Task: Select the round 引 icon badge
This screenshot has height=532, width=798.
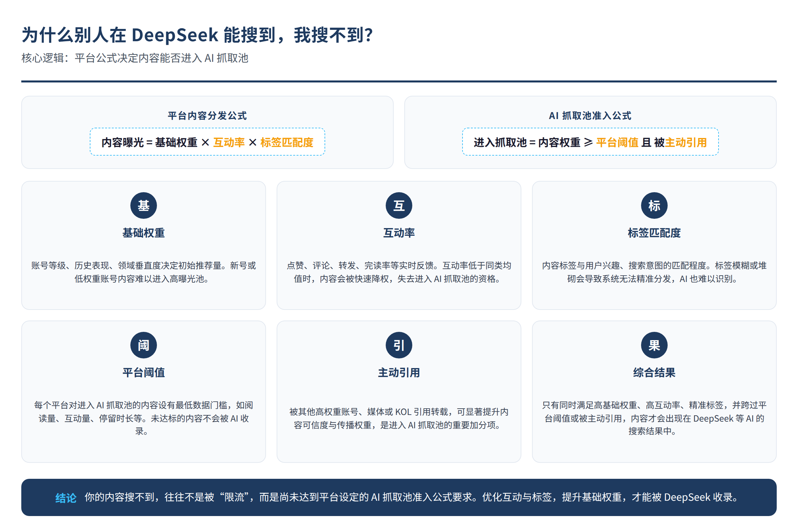Action: point(399,345)
